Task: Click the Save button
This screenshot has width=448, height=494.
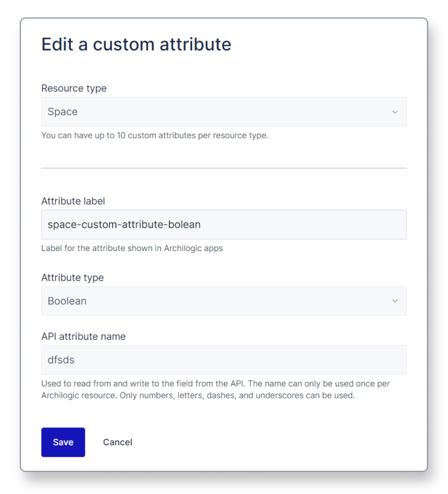Action: 63,442
